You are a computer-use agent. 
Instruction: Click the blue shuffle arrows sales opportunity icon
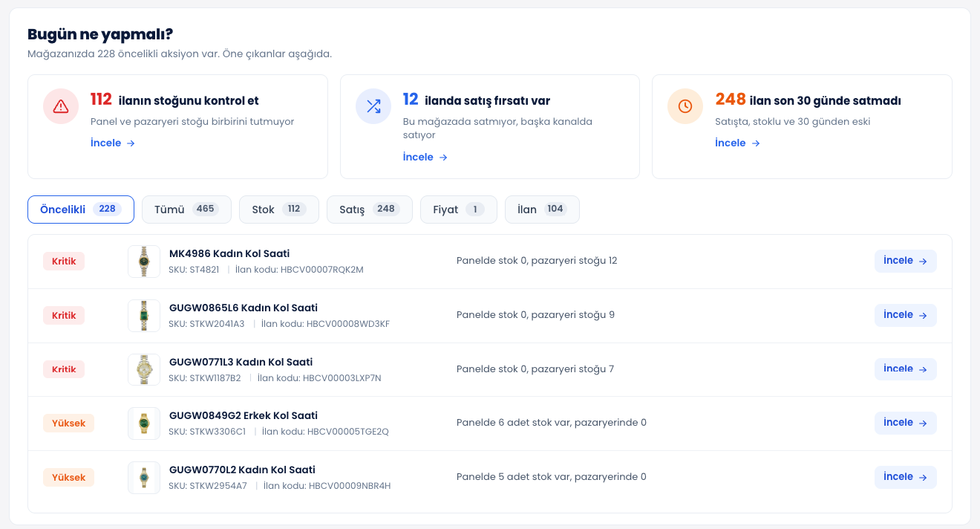373,106
